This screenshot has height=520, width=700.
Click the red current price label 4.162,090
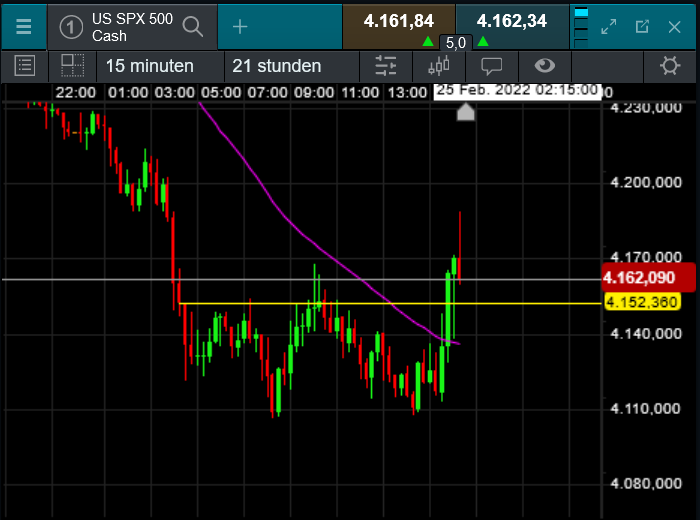[x=648, y=278]
